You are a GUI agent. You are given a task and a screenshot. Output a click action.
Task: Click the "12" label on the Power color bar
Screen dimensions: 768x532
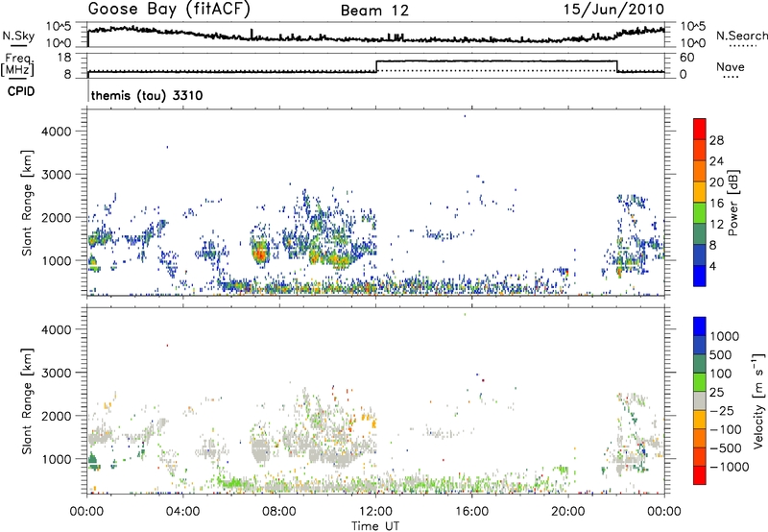pyautogui.click(x=716, y=225)
